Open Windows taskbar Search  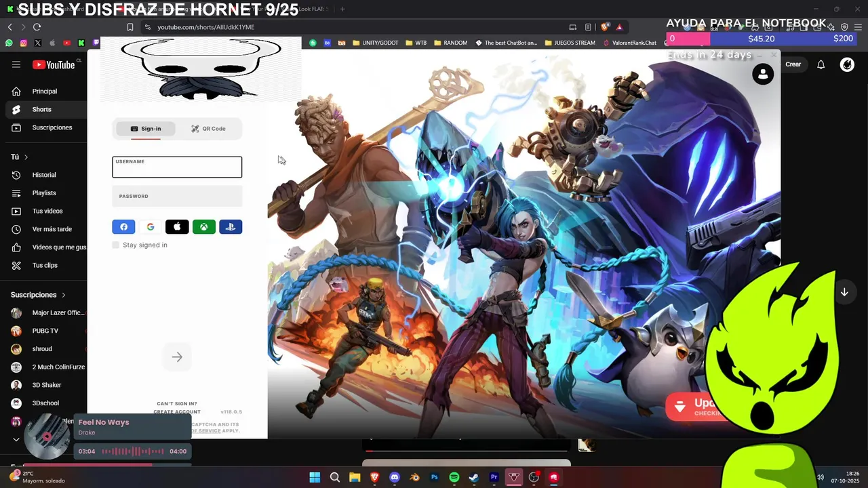[x=335, y=477]
